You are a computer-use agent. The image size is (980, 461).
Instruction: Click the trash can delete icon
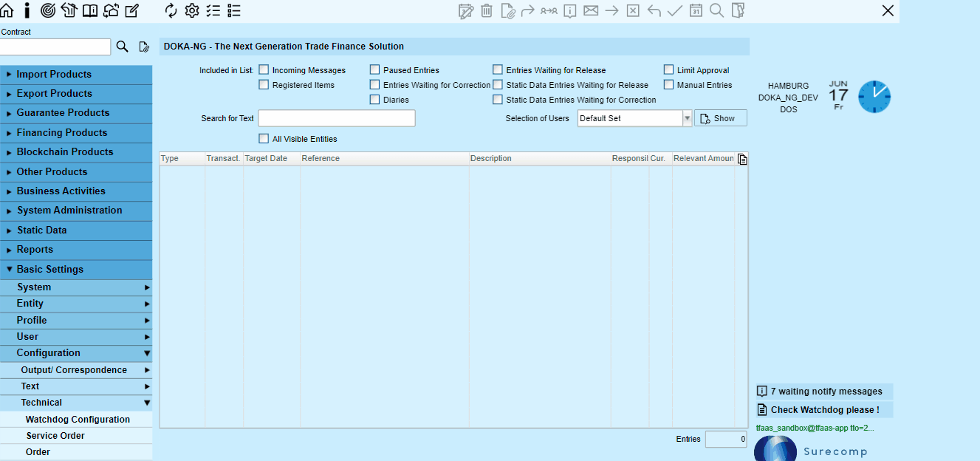point(487,10)
